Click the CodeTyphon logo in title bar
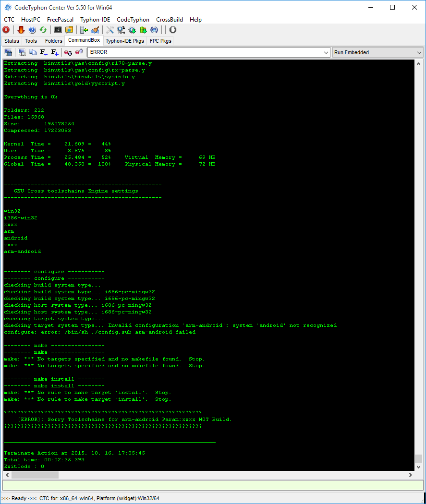Screen dimensions: 426x504 point(8,7)
